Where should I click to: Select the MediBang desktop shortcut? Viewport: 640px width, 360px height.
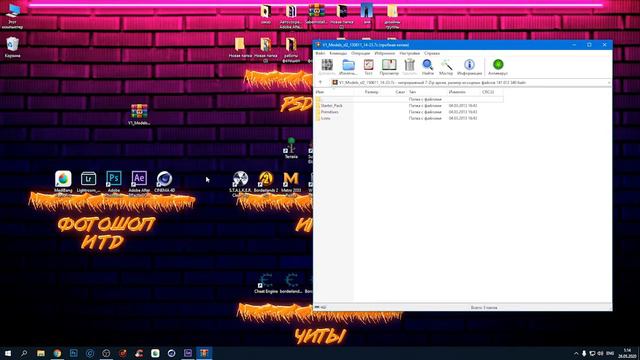point(63,182)
